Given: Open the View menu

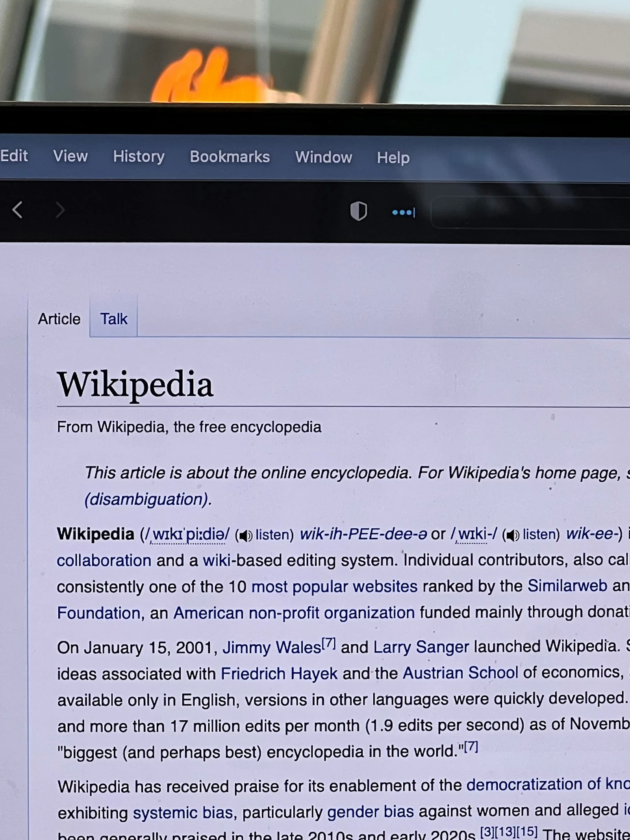Looking at the screenshot, I should [70, 156].
